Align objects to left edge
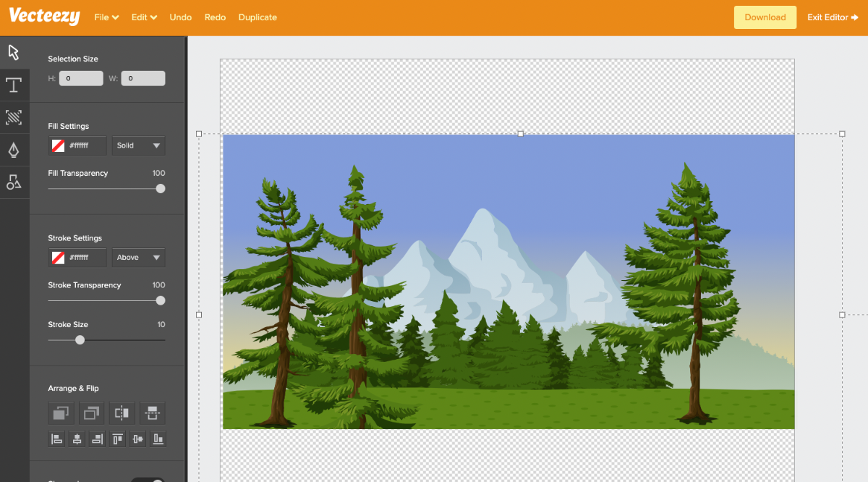This screenshot has height=482, width=868. 56,439
